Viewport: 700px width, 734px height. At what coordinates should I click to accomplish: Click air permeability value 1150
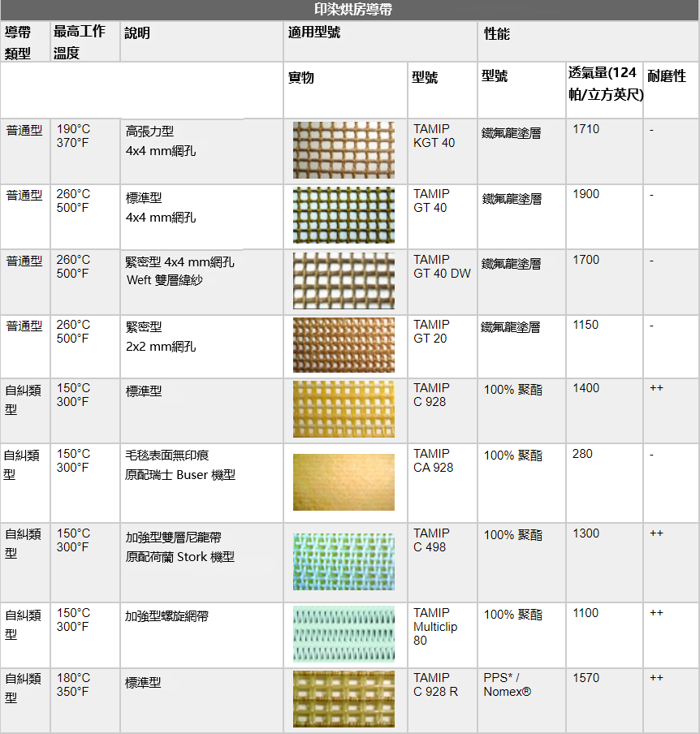(585, 325)
